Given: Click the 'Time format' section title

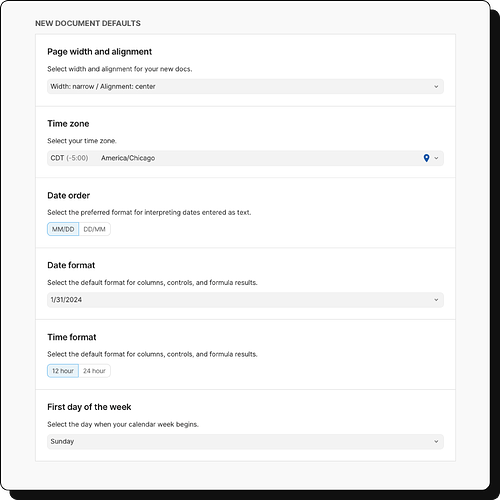Looking at the screenshot, I should point(72,337).
